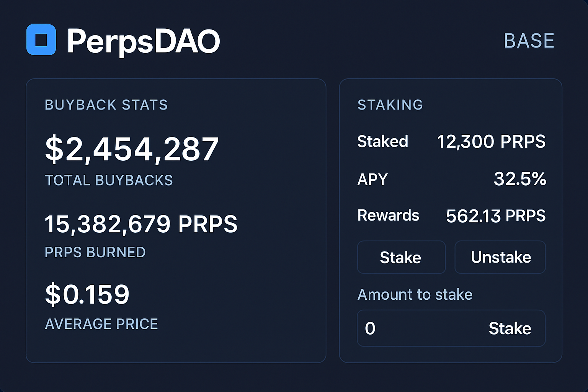Click the BUYBACK STATS heading
The height and width of the screenshot is (392, 588).
pos(106,105)
